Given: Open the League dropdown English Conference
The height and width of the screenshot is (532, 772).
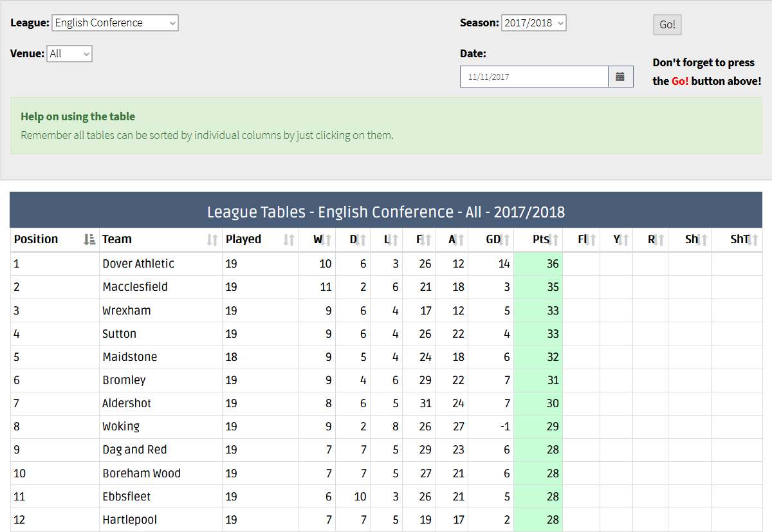Looking at the screenshot, I should point(115,23).
